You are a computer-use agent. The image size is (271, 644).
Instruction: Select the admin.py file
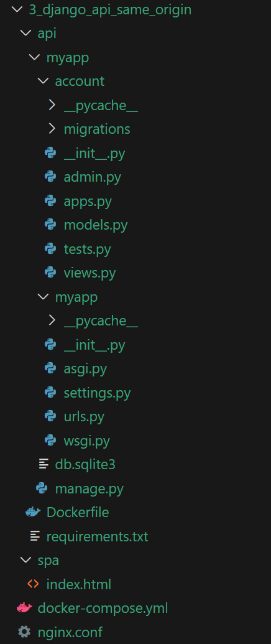click(92, 177)
